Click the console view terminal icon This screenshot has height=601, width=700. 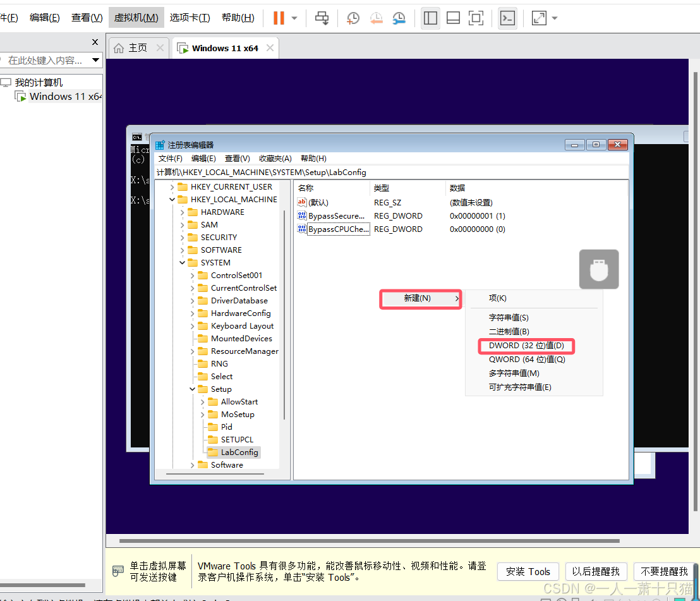[x=507, y=18]
